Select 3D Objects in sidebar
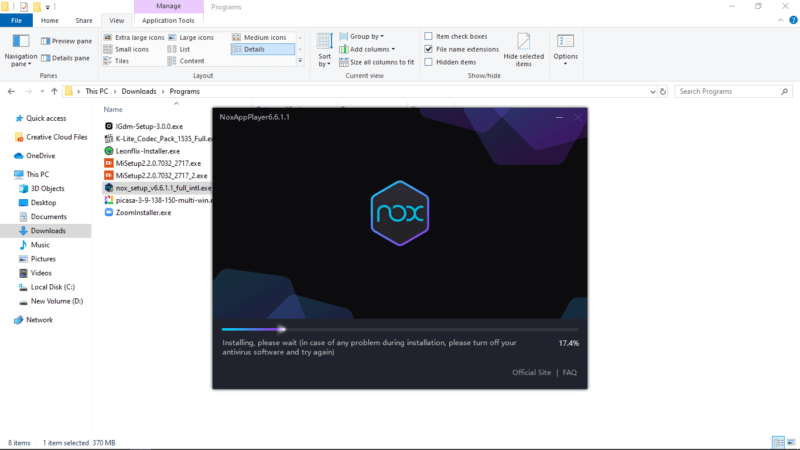Viewport: 800px width, 450px height. 42,188
